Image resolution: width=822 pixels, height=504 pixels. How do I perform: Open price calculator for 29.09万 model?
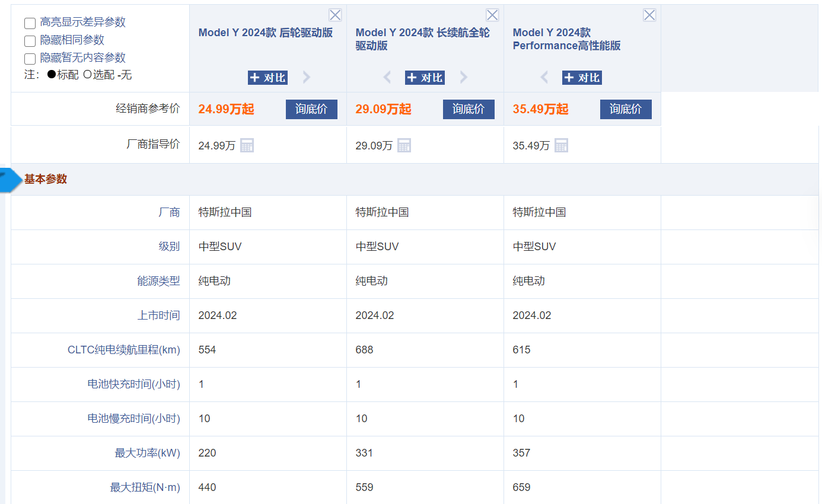(404, 145)
